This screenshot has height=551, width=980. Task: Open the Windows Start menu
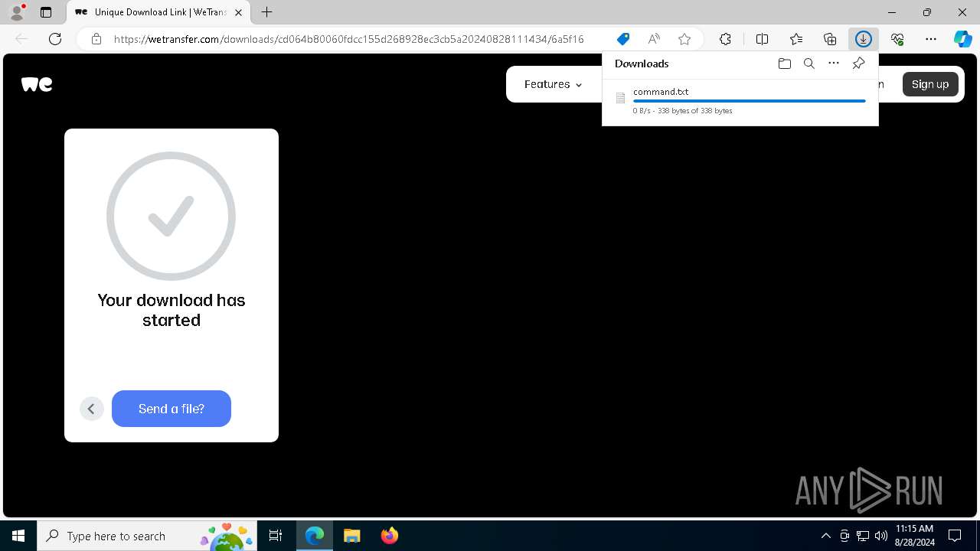tap(18, 536)
